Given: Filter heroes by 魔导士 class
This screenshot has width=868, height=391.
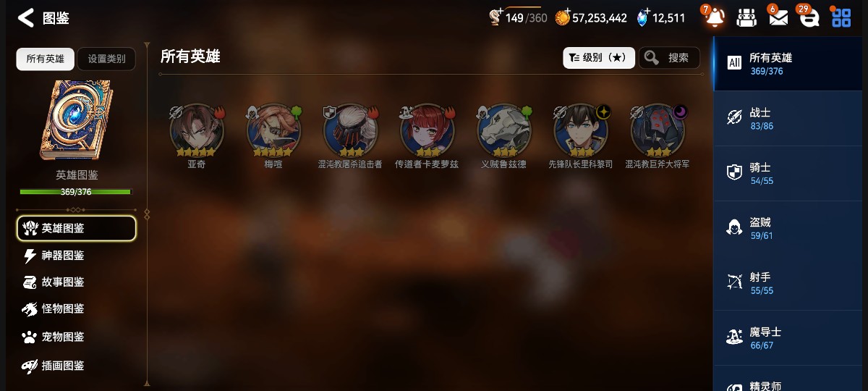Looking at the screenshot, I should pos(791,338).
